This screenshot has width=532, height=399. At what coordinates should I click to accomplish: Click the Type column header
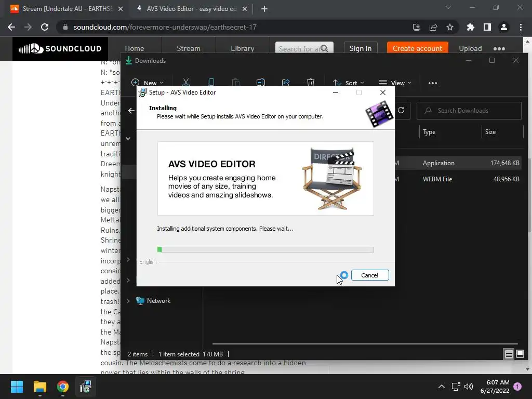429,132
